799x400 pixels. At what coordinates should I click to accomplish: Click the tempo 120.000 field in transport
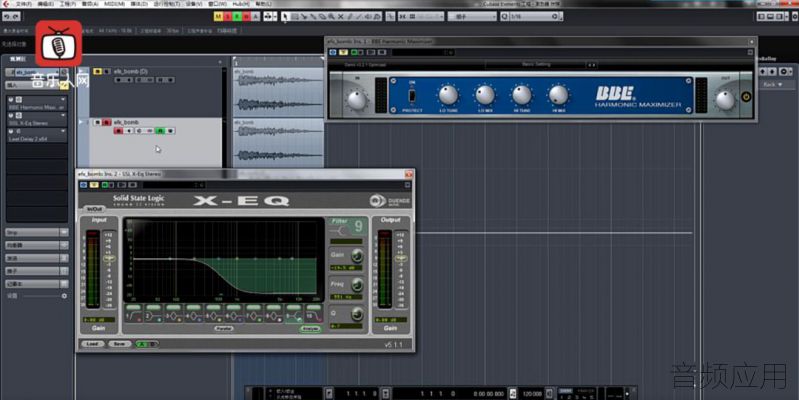[x=532, y=394]
